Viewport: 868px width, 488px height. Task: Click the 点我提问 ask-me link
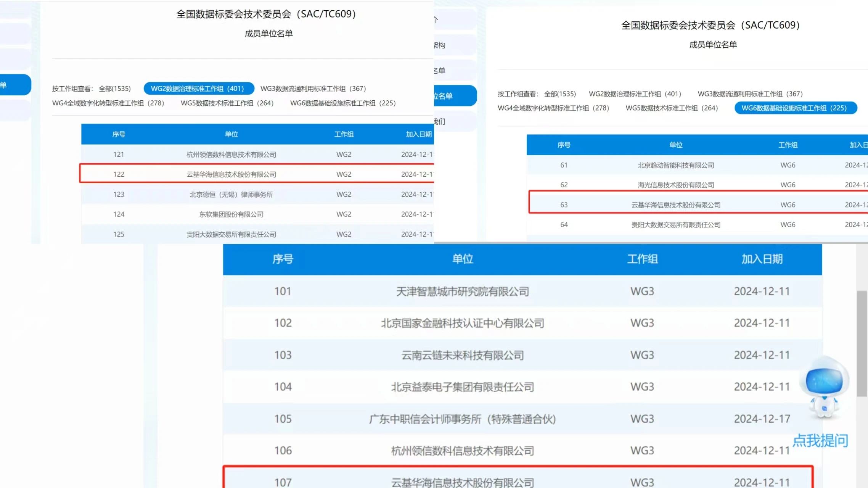coord(821,441)
